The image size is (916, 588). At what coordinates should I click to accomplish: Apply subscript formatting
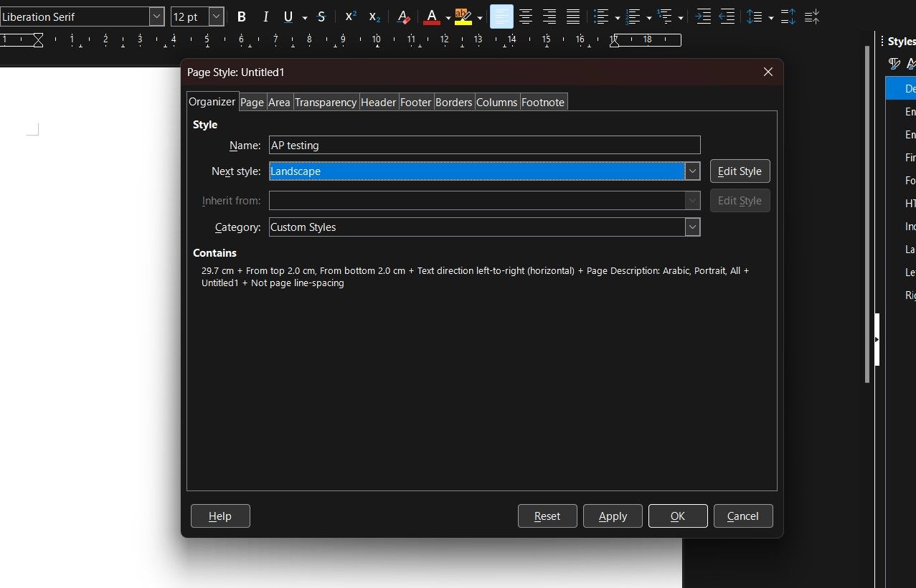tap(374, 16)
